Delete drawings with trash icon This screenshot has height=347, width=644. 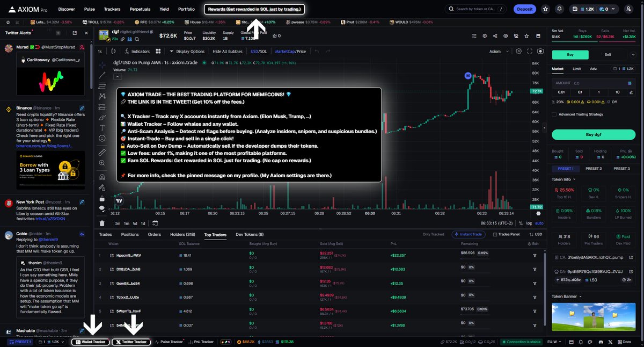pos(102,223)
